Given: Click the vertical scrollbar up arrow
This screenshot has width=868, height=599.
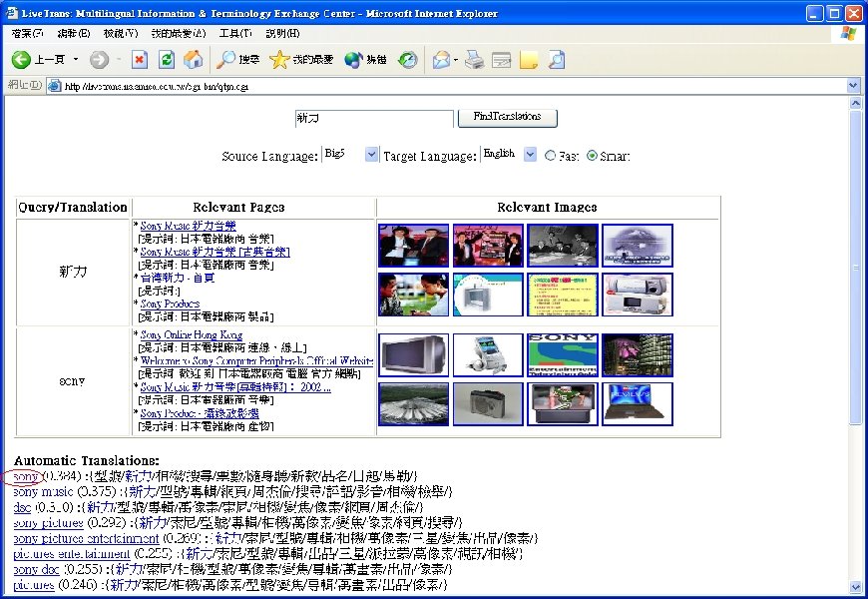Looking at the screenshot, I should click(x=855, y=103).
